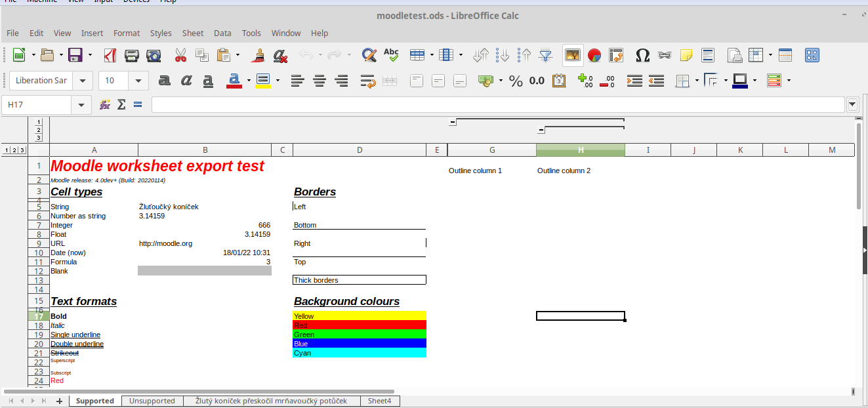Insert comment sticky note icon
This screenshot has height=408, width=868.
pos(686,55)
